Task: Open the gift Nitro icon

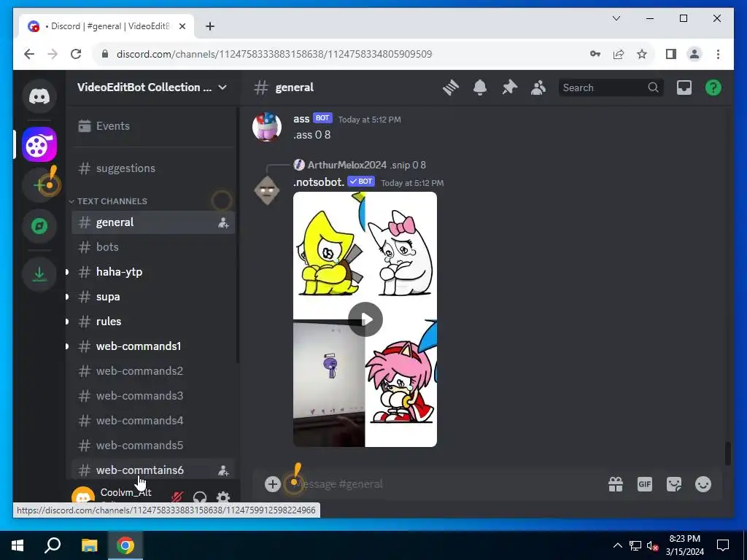Action: [616, 484]
